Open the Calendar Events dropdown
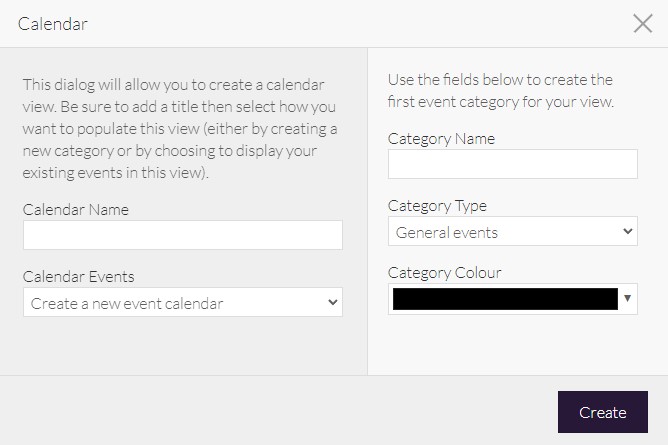 183,302
